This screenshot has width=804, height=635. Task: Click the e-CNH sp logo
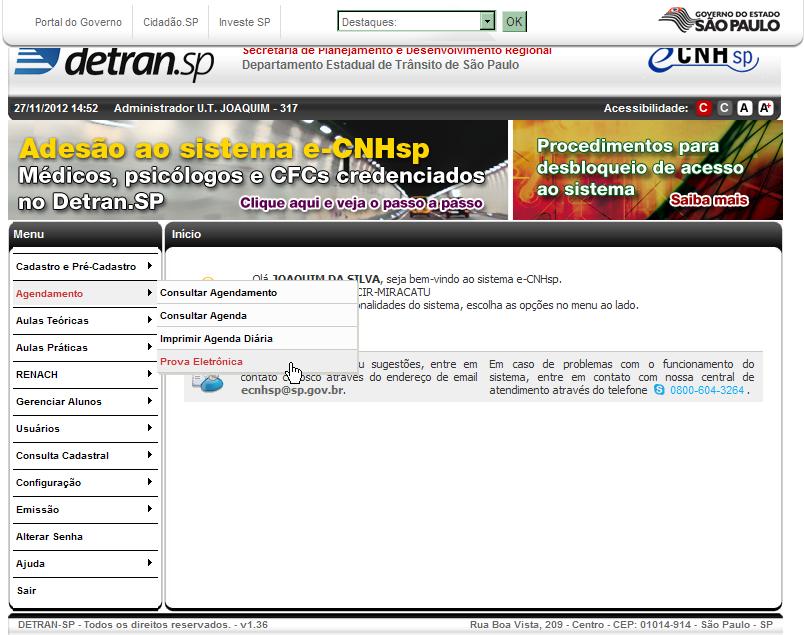(x=703, y=61)
